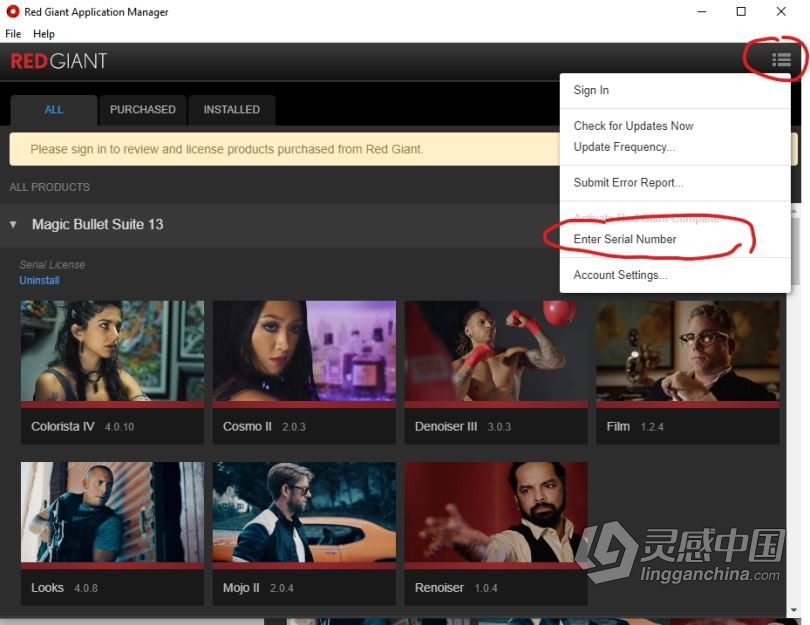Collapse the Magic Bullet Suite 13 group

[x=13, y=224]
